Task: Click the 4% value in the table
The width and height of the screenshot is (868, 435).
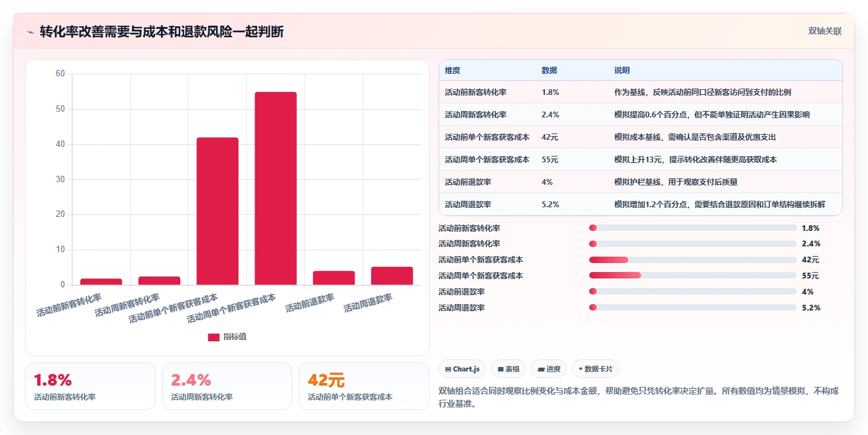Action: (547, 182)
